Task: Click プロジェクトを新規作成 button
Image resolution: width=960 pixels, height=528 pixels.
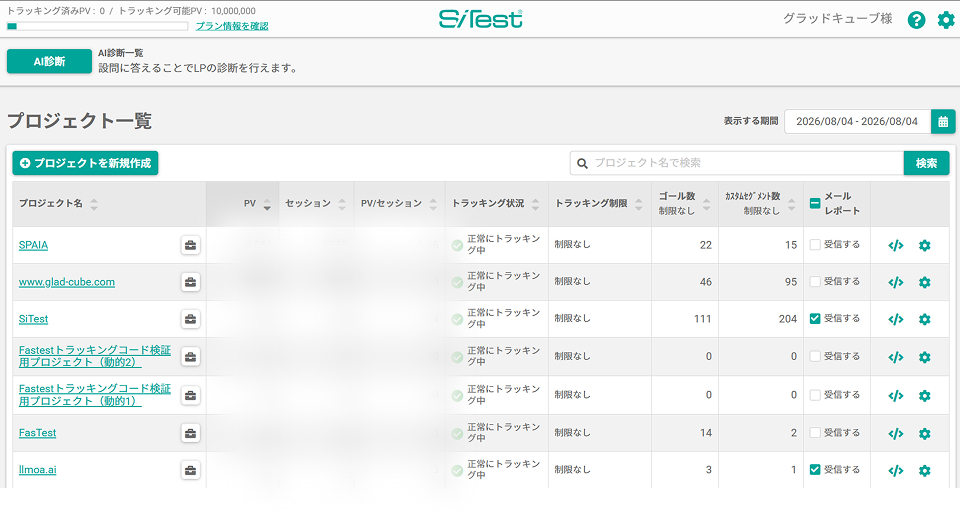Action: click(85, 163)
